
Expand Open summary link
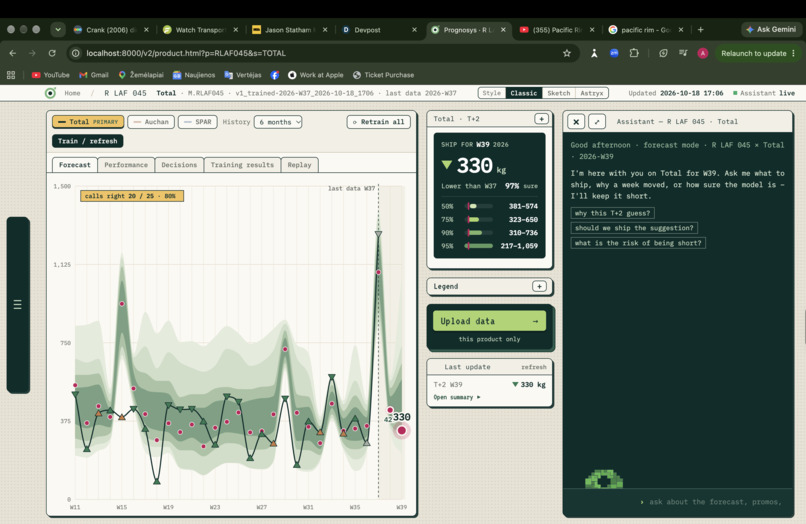click(x=456, y=397)
